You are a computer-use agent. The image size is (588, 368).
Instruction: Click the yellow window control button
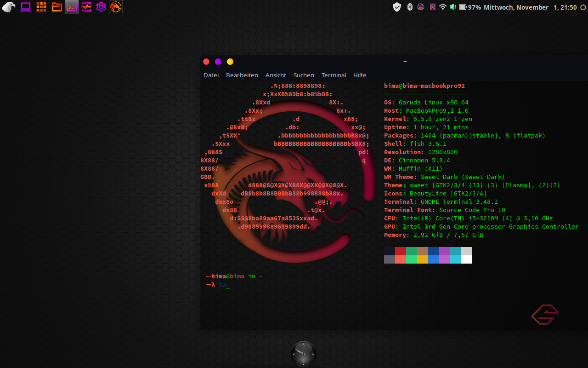[x=230, y=62]
